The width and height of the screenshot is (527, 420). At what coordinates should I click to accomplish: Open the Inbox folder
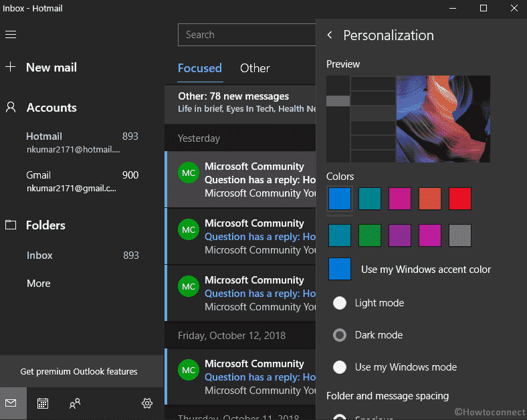coord(82,255)
